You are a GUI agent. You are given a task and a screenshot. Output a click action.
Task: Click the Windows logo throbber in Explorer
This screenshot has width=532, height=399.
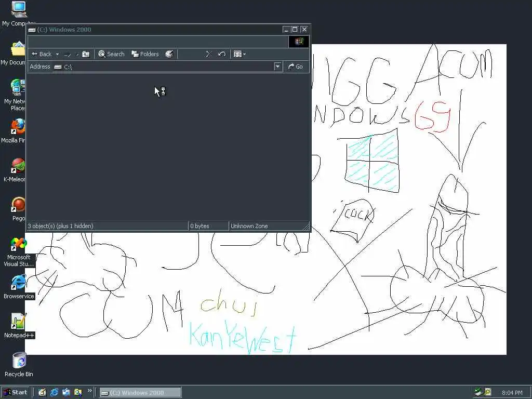tap(299, 42)
